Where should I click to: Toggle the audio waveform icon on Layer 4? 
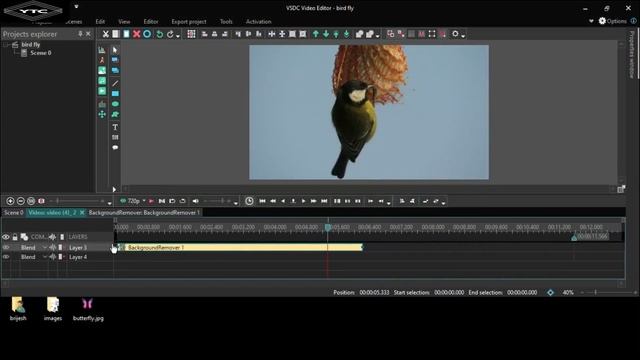pyautogui.click(x=52, y=257)
